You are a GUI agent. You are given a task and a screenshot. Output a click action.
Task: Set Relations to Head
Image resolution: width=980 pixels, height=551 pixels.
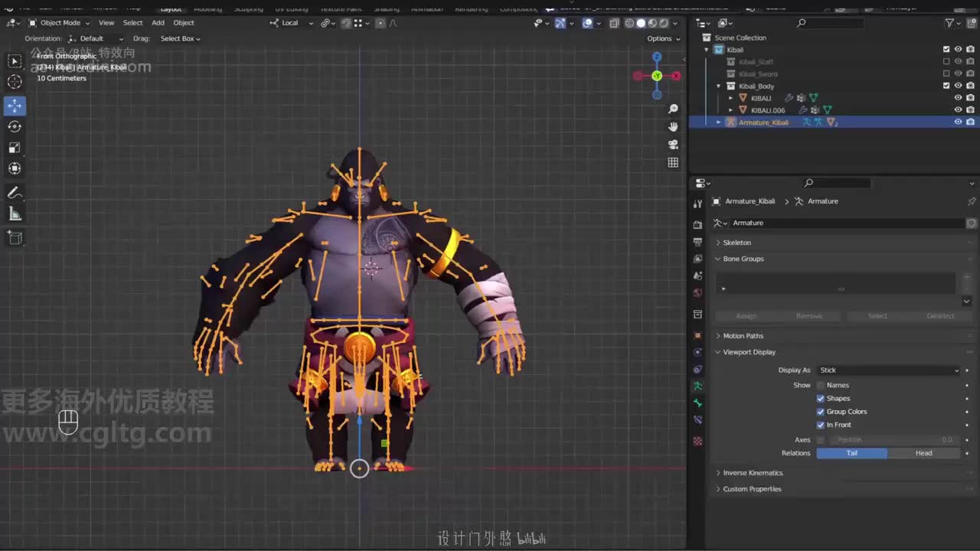tap(924, 453)
